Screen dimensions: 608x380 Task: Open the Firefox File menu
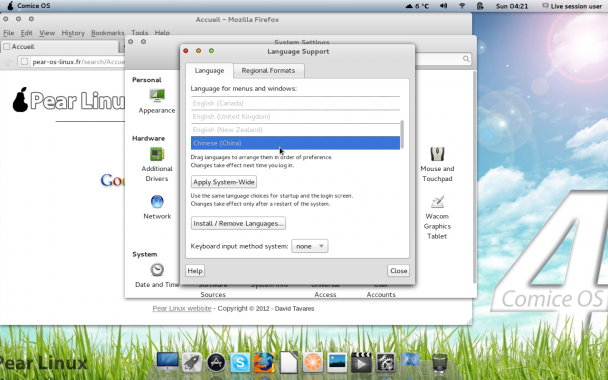pyautogui.click(x=9, y=33)
